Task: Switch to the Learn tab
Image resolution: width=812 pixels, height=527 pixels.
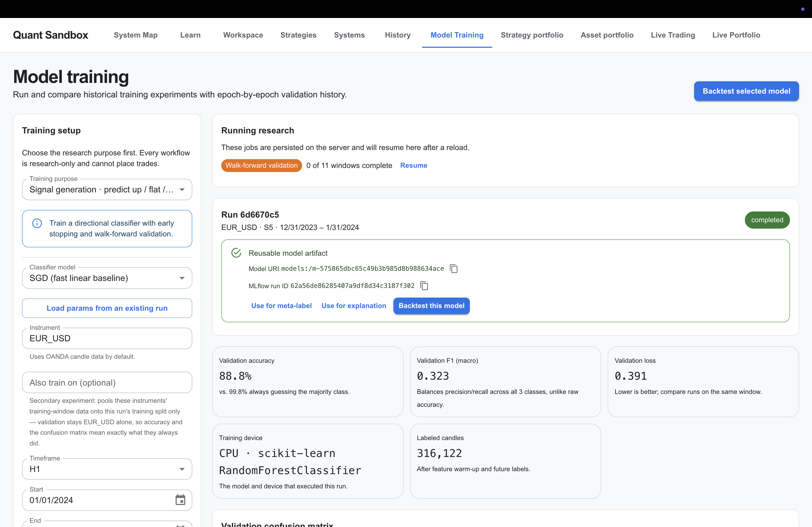Action: (190, 35)
